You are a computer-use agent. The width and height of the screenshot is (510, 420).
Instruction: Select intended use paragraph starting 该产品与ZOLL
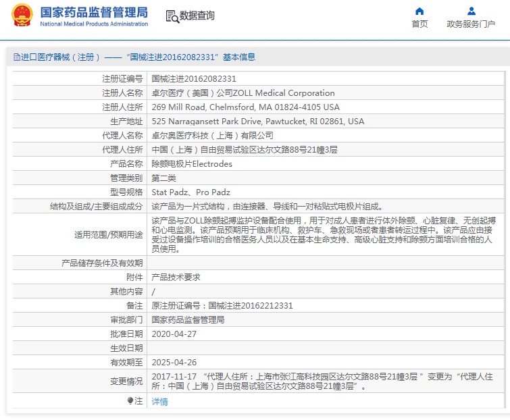tap(324, 235)
